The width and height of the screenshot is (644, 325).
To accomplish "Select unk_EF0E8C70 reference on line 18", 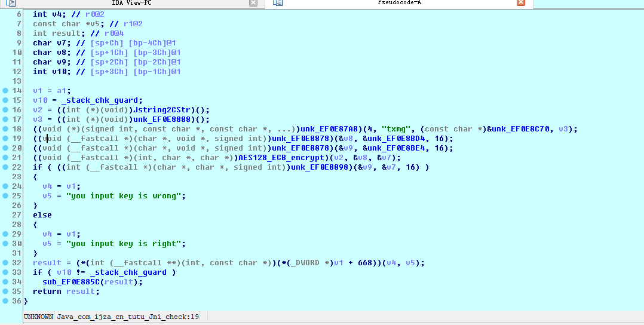I will [520, 129].
